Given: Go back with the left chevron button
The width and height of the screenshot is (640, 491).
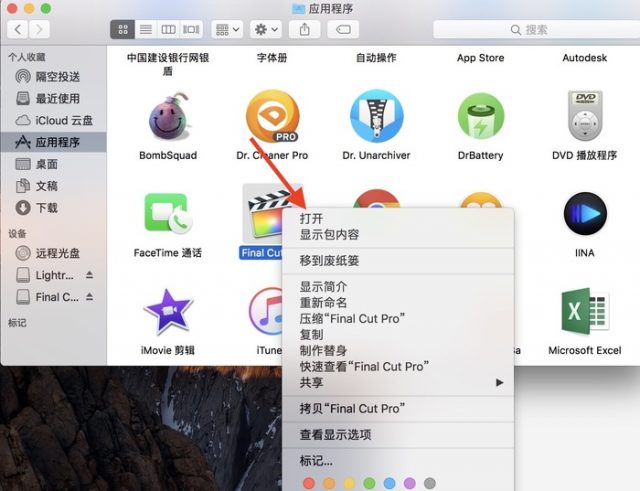Looking at the screenshot, I should [x=18, y=29].
